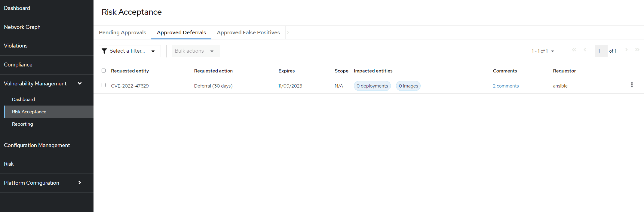Switch to the Approved False Positives tab
The image size is (644, 212).
248,32
